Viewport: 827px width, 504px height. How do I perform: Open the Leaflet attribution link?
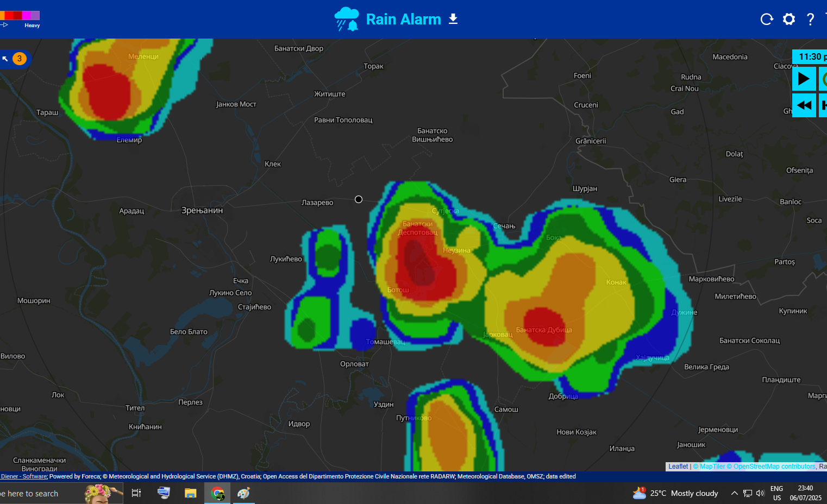coord(678,467)
